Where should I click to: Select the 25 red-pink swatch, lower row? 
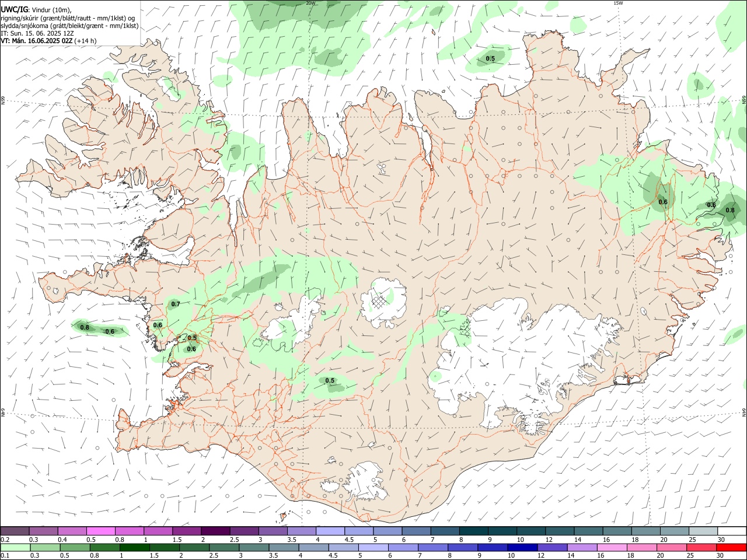[x=701, y=547]
